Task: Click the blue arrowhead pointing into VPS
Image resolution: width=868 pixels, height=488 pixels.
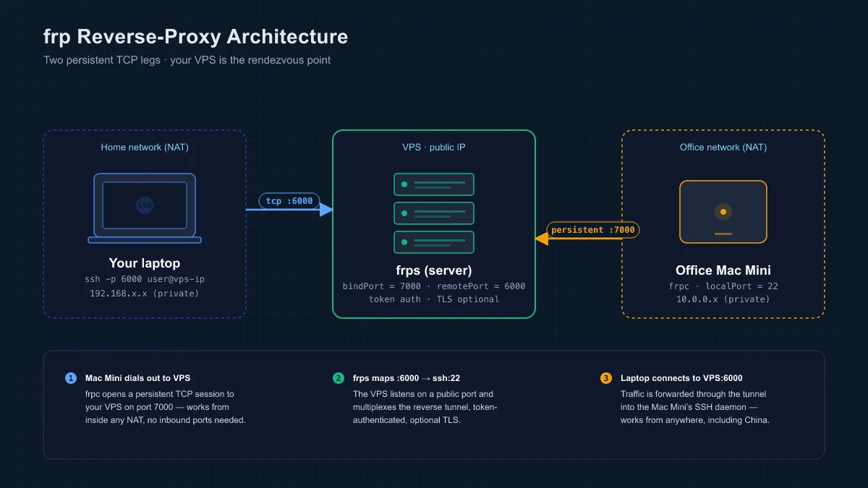Action: click(326, 210)
